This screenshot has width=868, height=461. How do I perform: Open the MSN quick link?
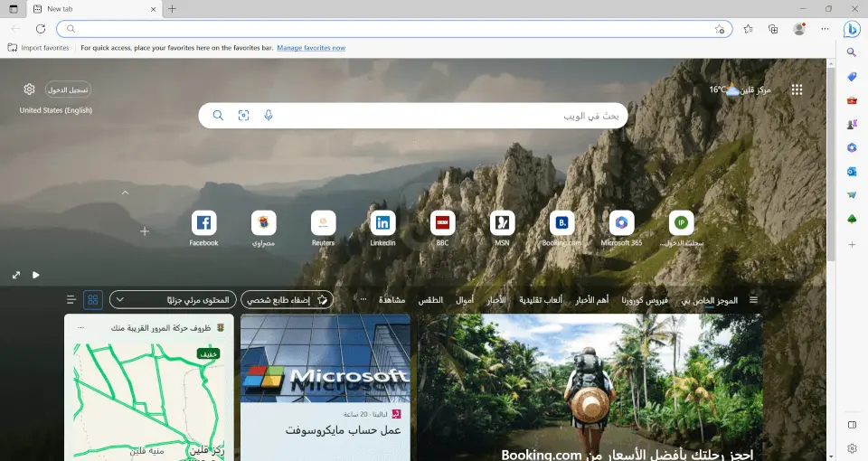click(502, 229)
